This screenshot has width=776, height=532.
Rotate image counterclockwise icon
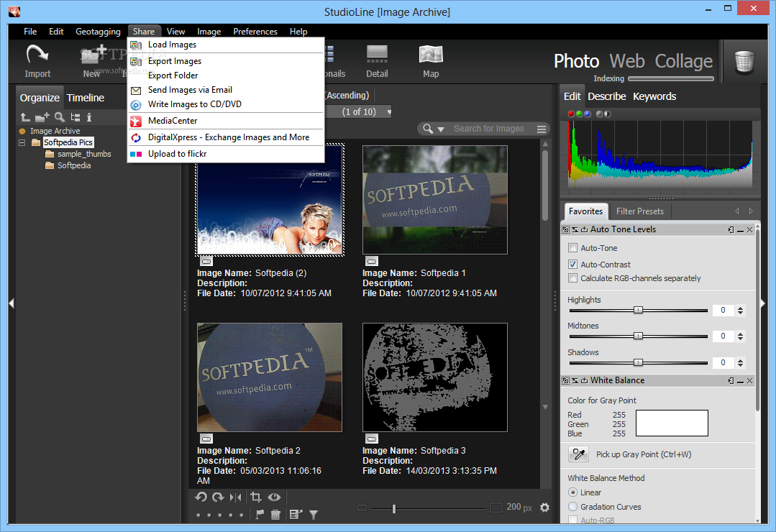click(201, 497)
